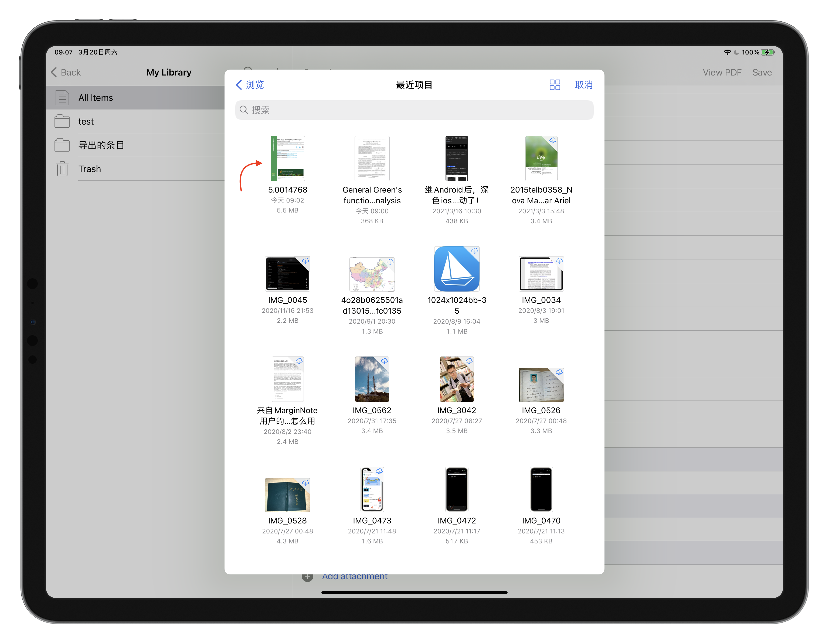
Task: Tap iCloud badge on 来自 MarginNote file
Action: pos(299,361)
